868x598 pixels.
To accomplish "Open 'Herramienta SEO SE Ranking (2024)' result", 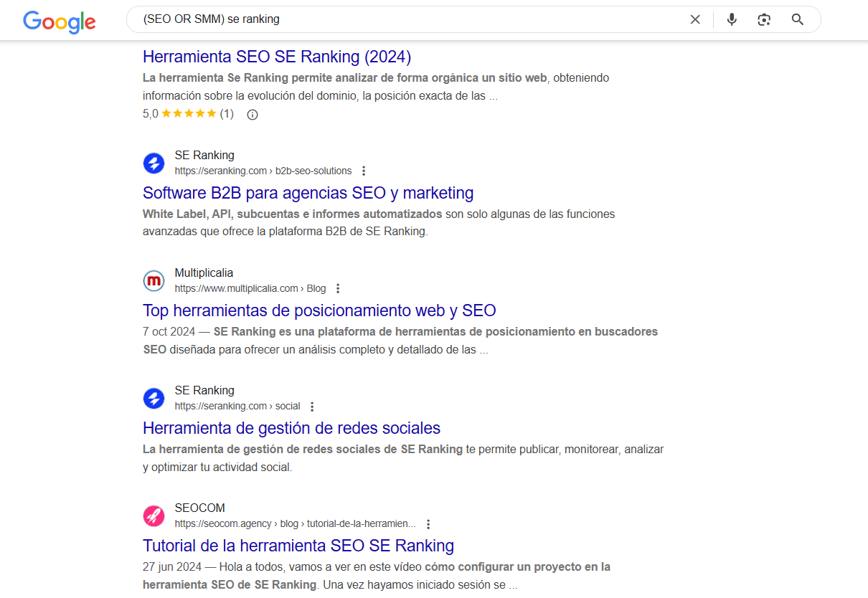I will 277,57.
